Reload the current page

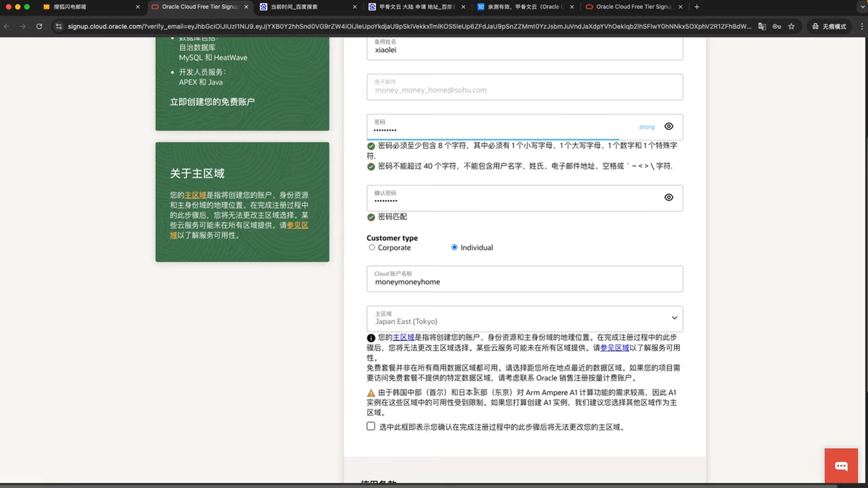39,26
